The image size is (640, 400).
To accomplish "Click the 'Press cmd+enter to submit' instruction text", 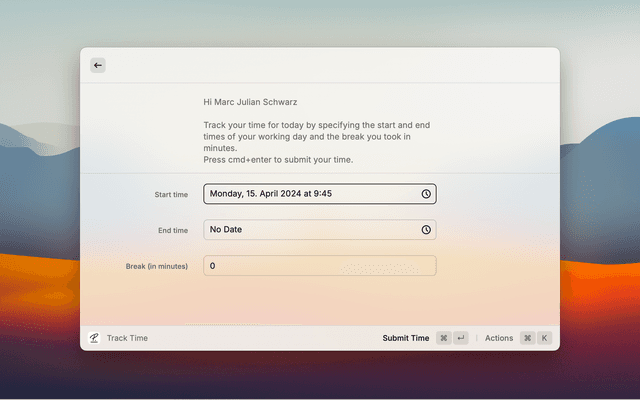I will 278,160.
